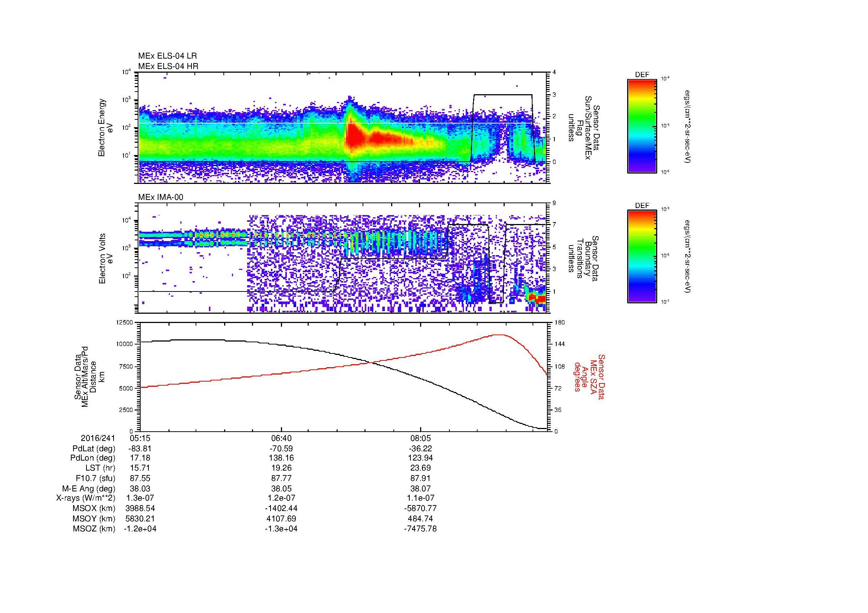Click the '05:15' time tick label
This screenshot has width=868, height=613.
tap(140, 438)
